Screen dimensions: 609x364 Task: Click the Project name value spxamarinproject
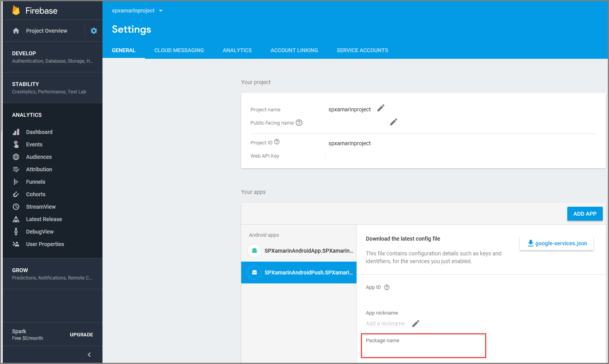point(350,109)
